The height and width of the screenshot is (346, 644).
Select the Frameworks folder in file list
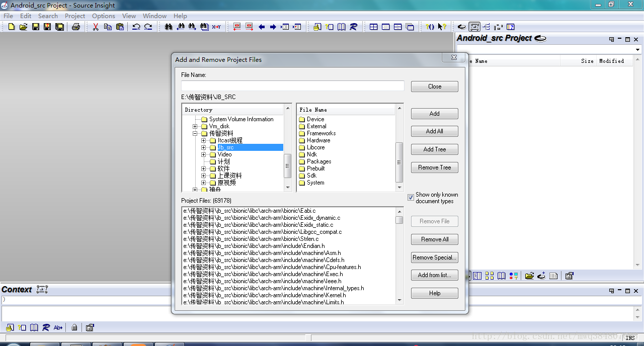tap(321, 133)
